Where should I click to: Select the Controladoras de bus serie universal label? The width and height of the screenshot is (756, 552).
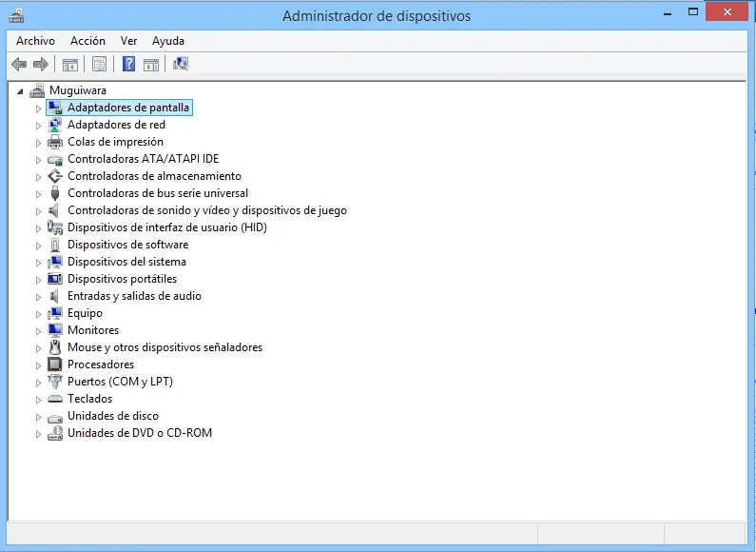pos(158,193)
